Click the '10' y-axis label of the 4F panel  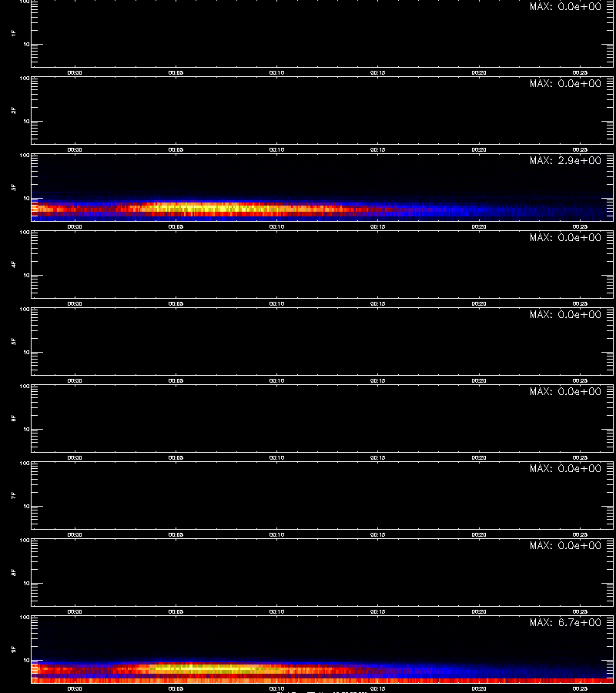(26, 276)
